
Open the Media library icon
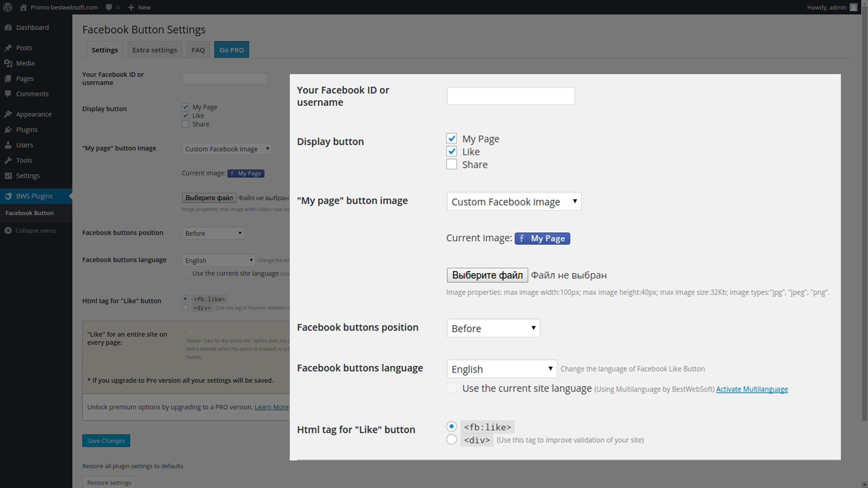8,63
